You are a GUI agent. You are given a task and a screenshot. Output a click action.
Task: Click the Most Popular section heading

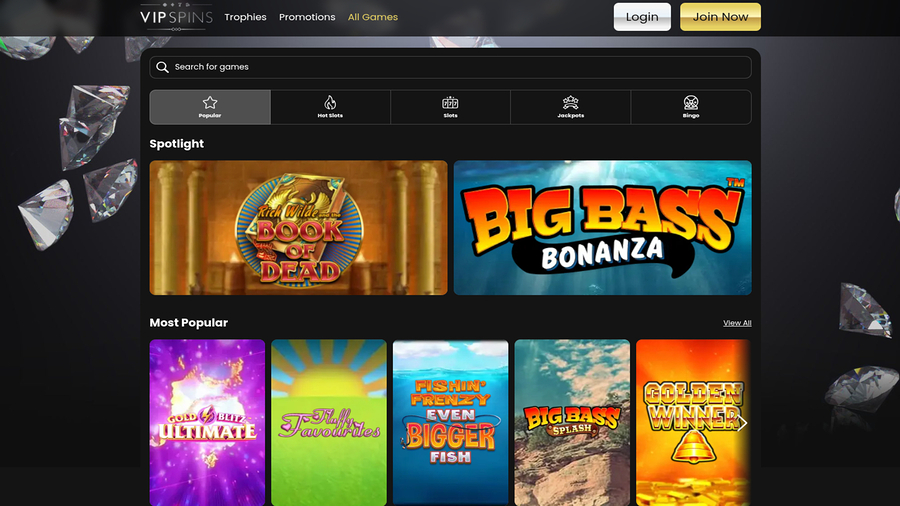tap(189, 323)
